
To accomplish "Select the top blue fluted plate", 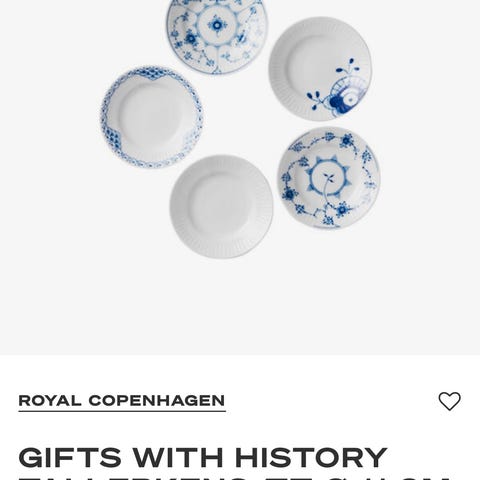I will pos(217,33).
